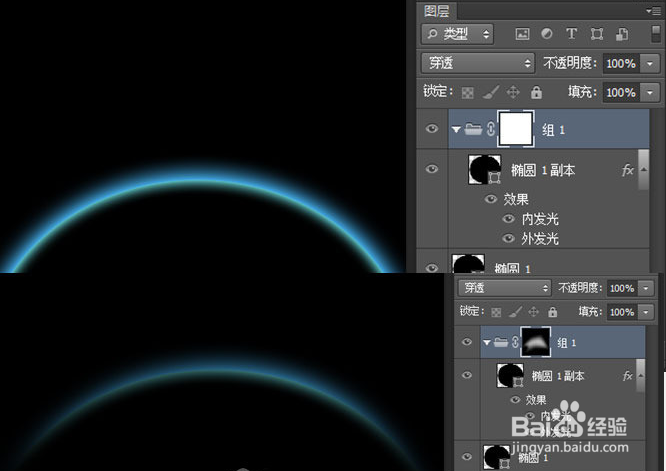Select 椭圆 1 thumbnail in lower panel
This screenshot has height=471, width=666.
pos(497,457)
